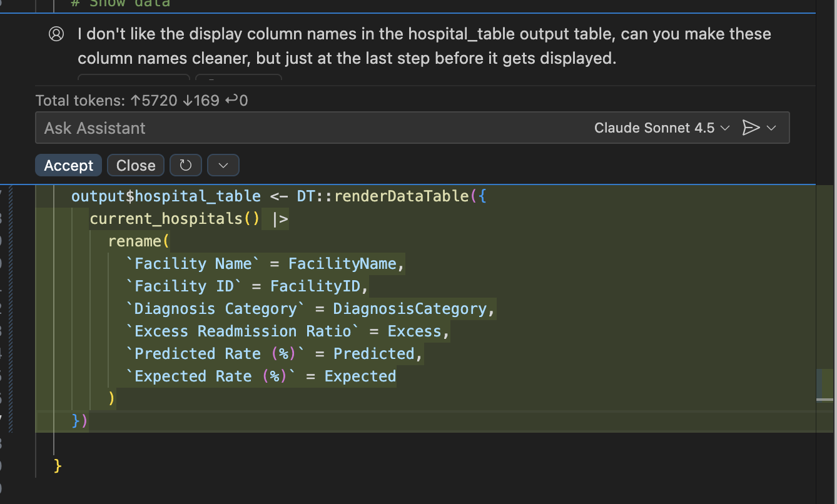Rerun the request with the circular arrow icon

(x=185, y=165)
